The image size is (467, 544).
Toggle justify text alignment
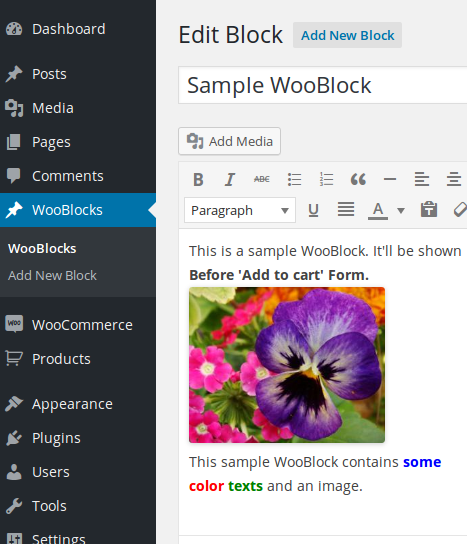346,210
